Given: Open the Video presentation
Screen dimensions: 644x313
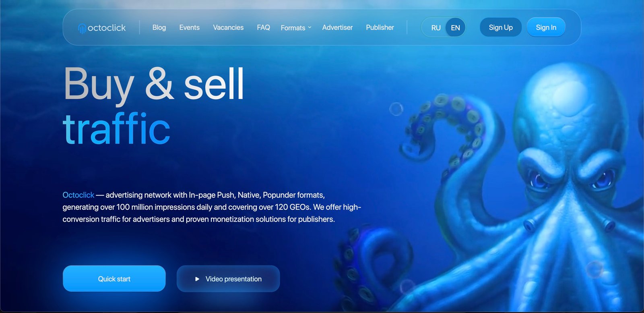Looking at the screenshot, I should (228, 279).
